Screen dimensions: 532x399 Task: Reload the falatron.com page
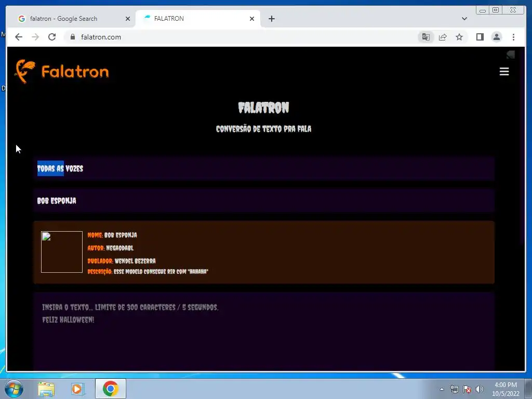tap(52, 37)
